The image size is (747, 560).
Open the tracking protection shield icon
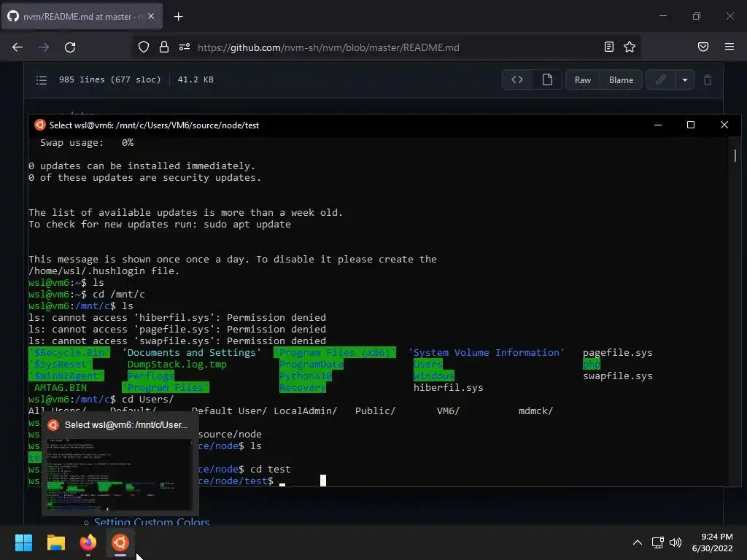(144, 47)
